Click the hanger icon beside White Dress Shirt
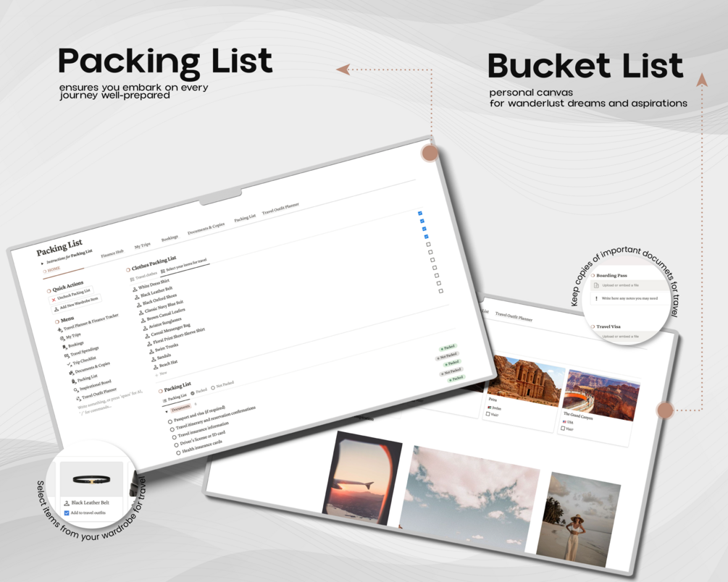The width and height of the screenshot is (728, 582). tap(135, 289)
